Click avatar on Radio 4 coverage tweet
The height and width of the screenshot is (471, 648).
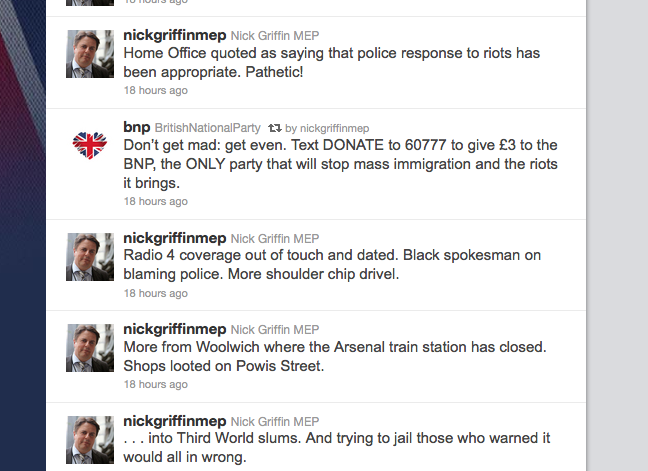[90, 257]
